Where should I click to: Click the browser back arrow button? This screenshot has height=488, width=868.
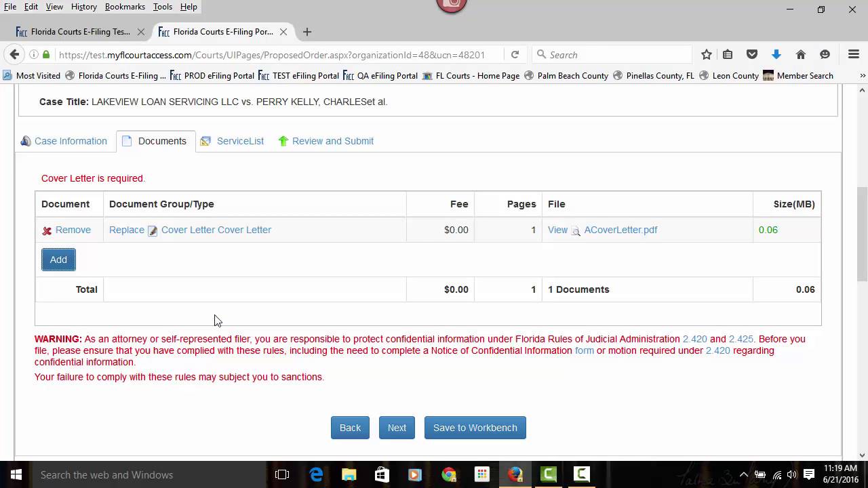(14, 55)
